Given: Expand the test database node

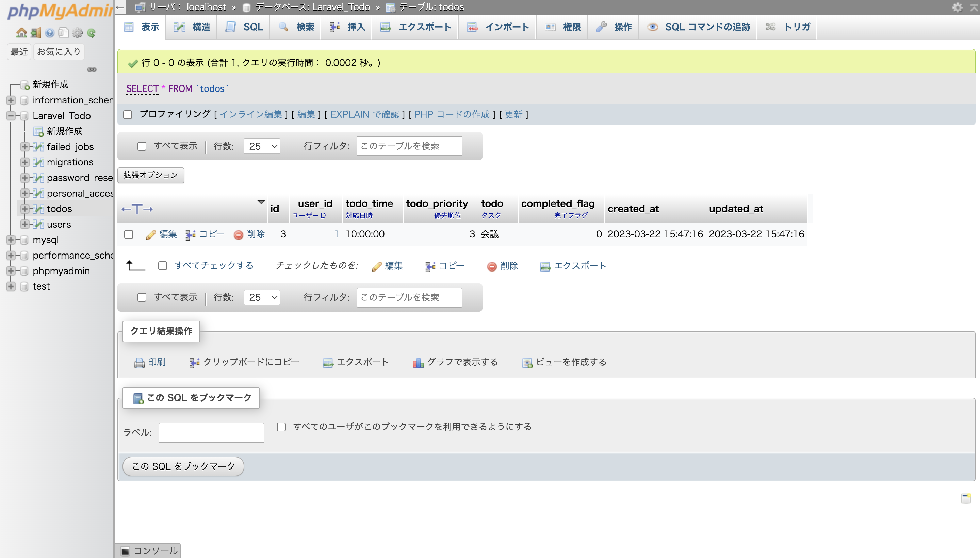Looking at the screenshot, I should click(x=11, y=286).
